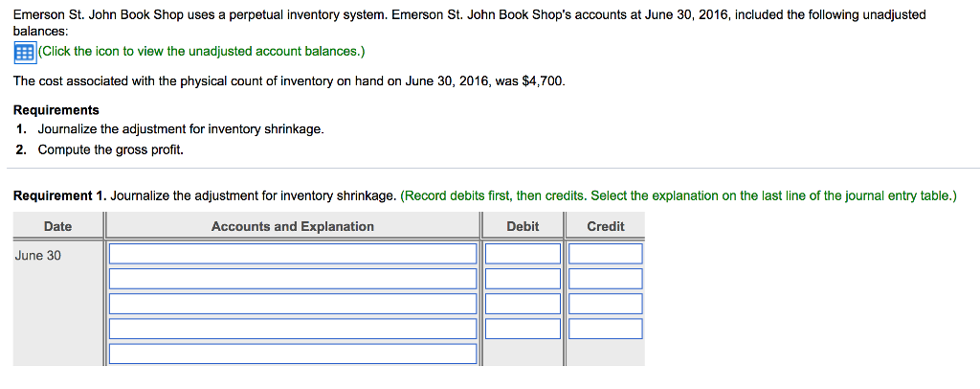Focus the third Accounts and Explanation input row
The width and height of the screenshot is (980, 389).
[292, 304]
